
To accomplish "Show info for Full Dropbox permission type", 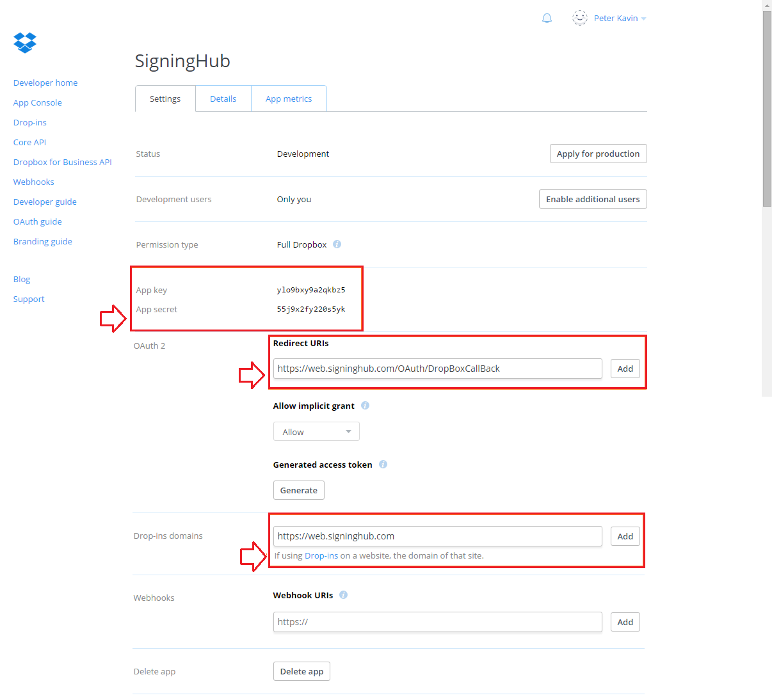I will pyautogui.click(x=337, y=244).
